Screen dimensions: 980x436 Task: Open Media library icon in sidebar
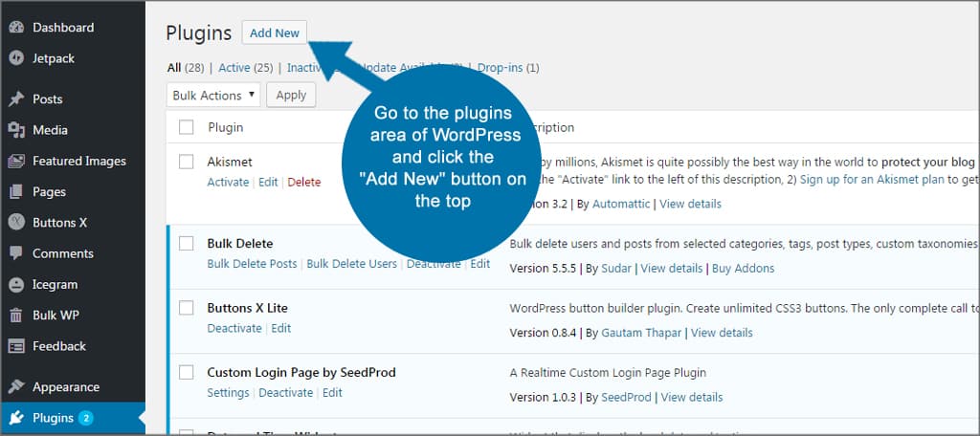[x=15, y=130]
